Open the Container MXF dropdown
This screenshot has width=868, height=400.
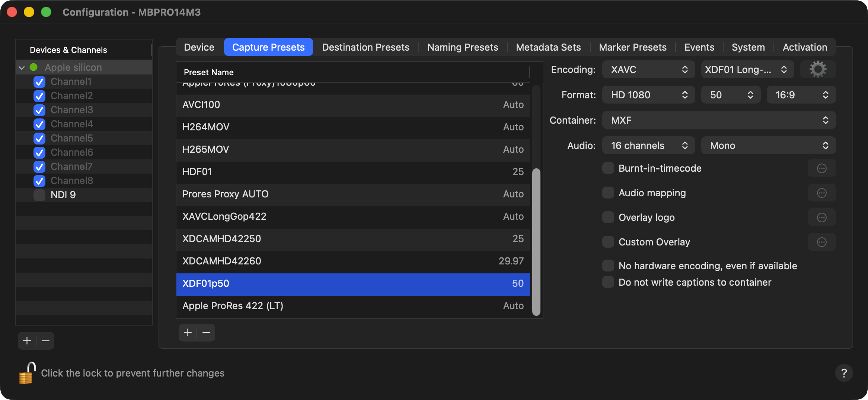click(x=719, y=120)
